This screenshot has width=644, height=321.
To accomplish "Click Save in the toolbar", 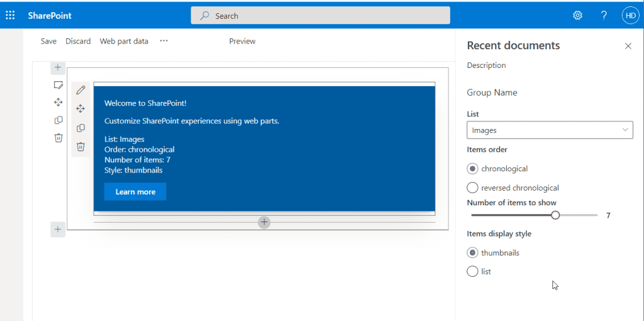I will [48, 41].
